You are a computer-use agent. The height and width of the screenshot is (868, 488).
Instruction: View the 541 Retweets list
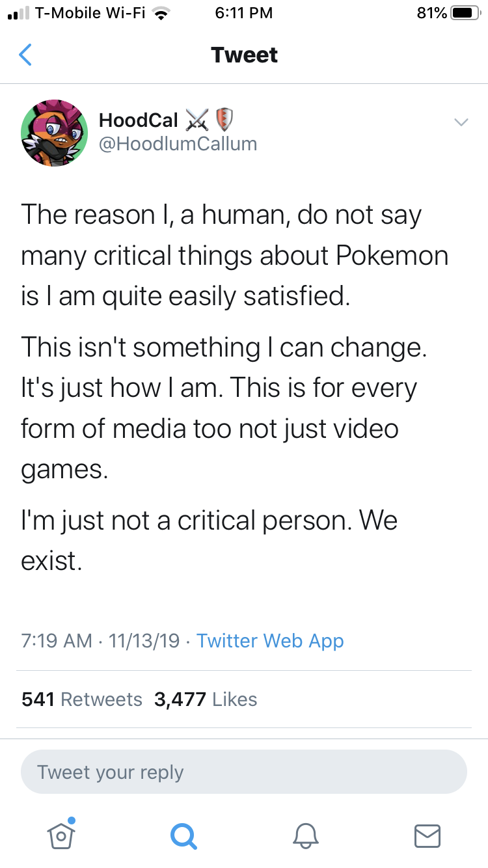(x=82, y=699)
